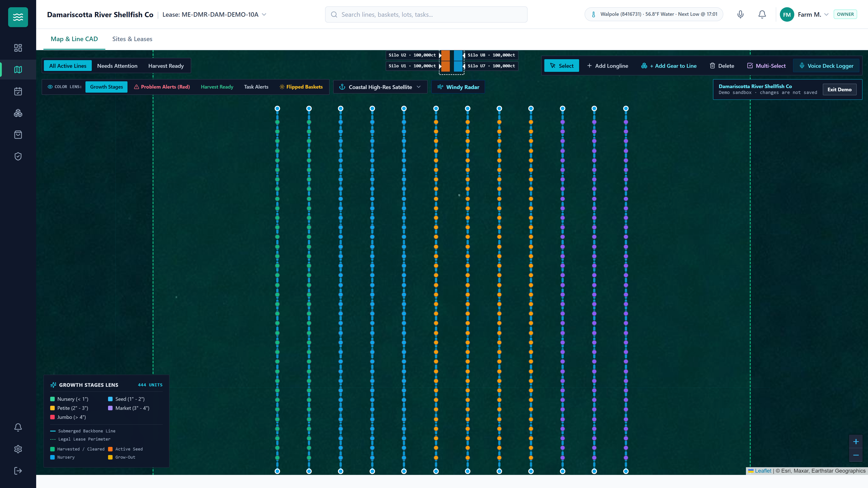Viewport: 868px width, 488px height.
Task: Click the blue Silo U8 block
Action: (x=458, y=55)
